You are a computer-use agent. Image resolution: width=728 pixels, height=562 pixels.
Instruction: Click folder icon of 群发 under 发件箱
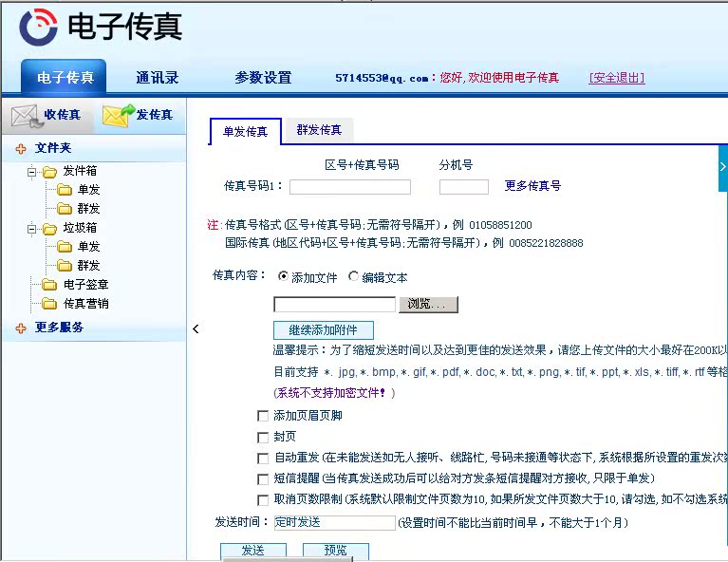65,209
